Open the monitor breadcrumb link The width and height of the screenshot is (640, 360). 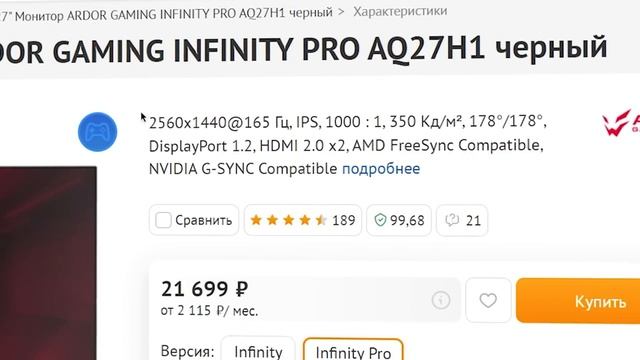(x=167, y=14)
